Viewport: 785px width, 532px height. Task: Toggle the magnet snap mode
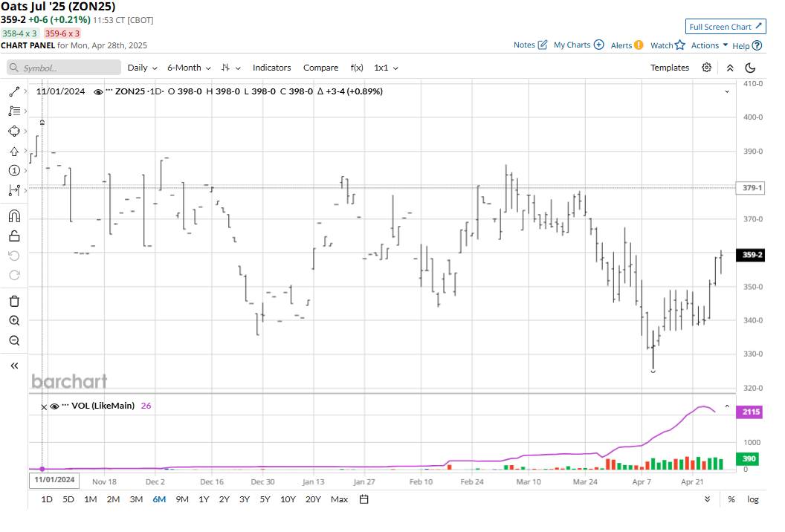(14, 216)
